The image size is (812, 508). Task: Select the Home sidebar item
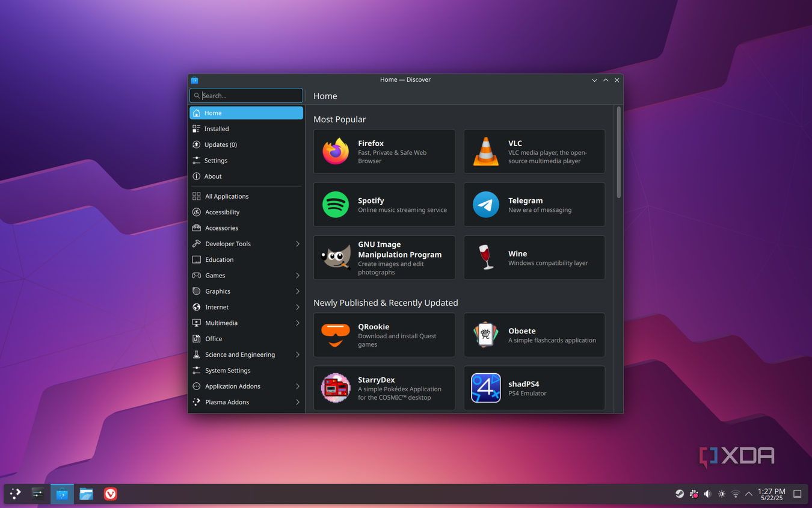coord(246,113)
